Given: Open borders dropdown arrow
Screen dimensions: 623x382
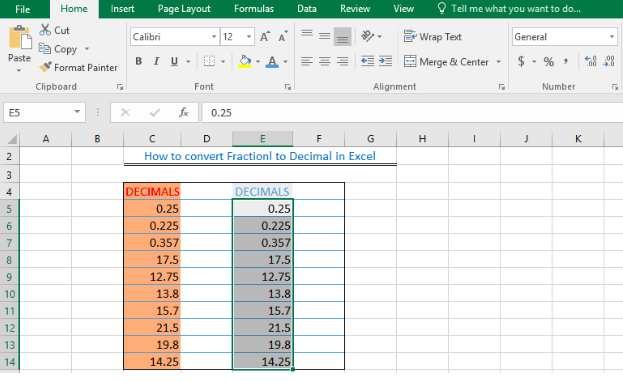Looking at the screenshot, I should coord(223,62).
